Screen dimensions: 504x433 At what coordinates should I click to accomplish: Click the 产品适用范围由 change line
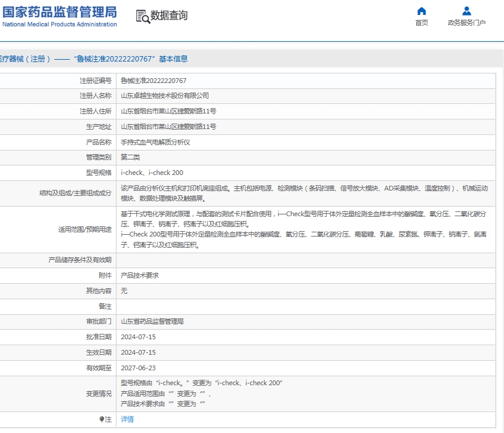point(166,394)
